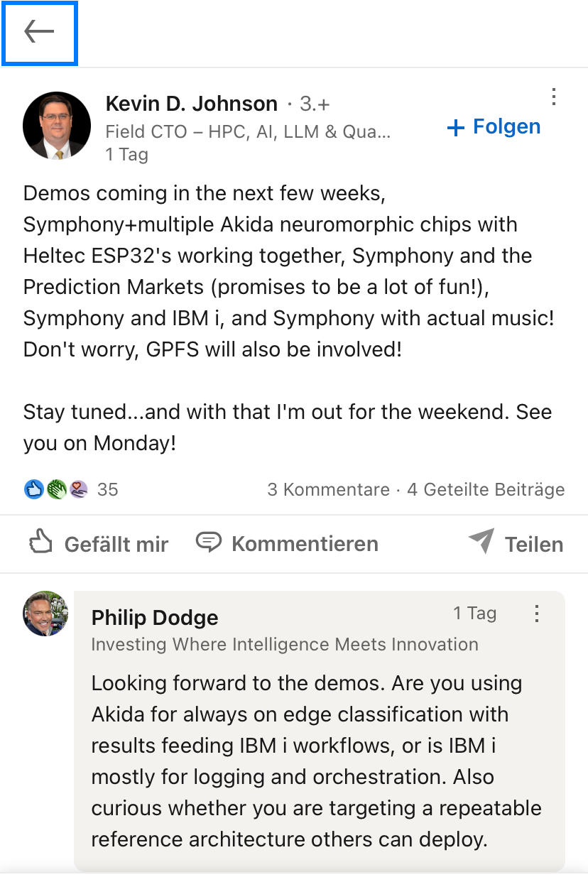Viewport: 588px width, 877px height.
Task: View the heart-in-hand reaction icon
Action: [78, 489]
